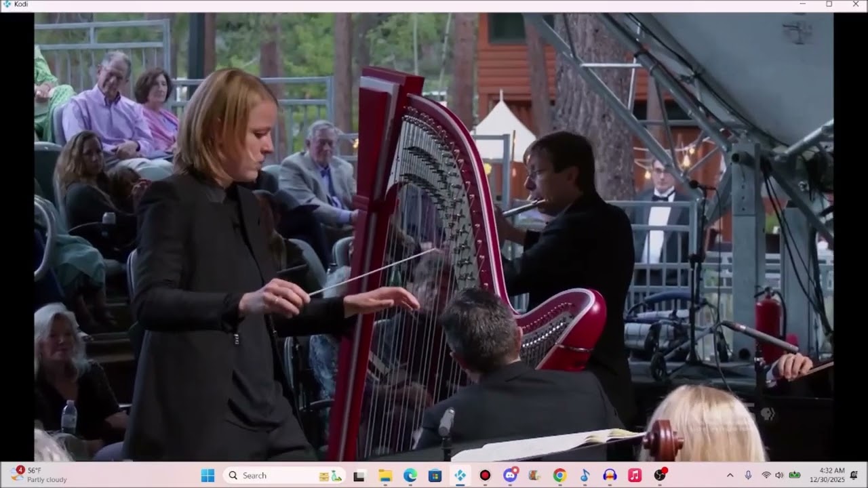The image size is (868, 488).
Task: Open Discord from the taskbar
Action: point(510,475)
